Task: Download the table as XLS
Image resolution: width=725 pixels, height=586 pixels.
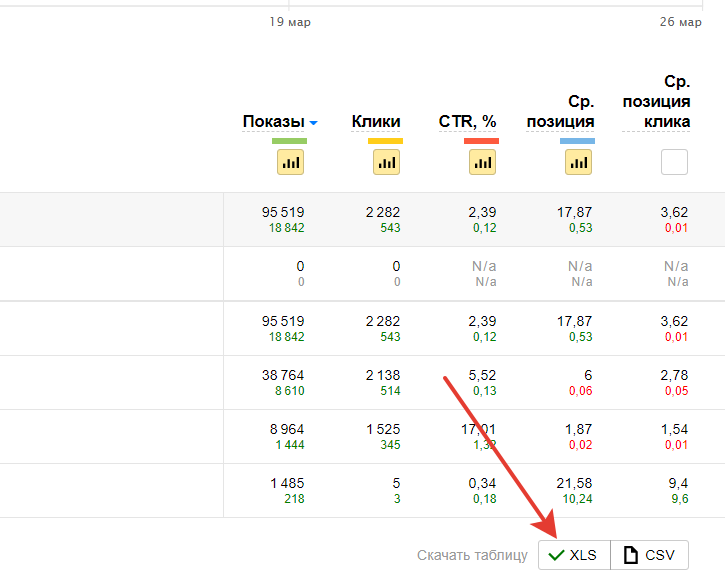Action: tap(574, 555)
